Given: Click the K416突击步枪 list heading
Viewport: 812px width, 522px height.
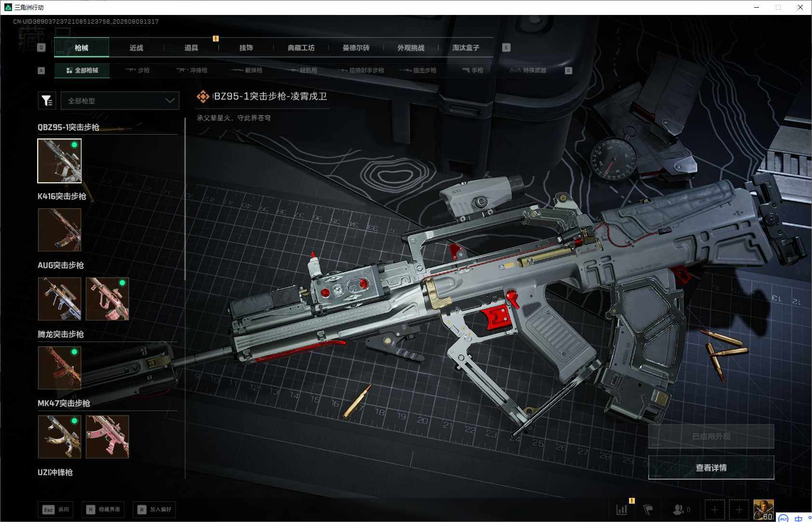Looking at the screenshot, I should (62, 196).
